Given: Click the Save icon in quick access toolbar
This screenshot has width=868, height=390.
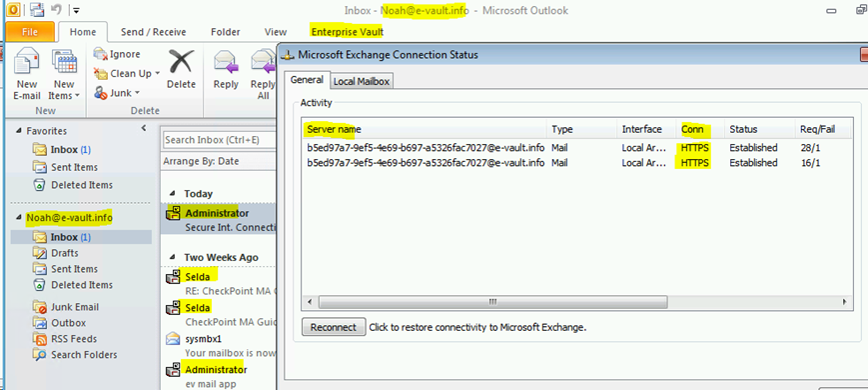Looking at the screenshot, I should 37,9.
